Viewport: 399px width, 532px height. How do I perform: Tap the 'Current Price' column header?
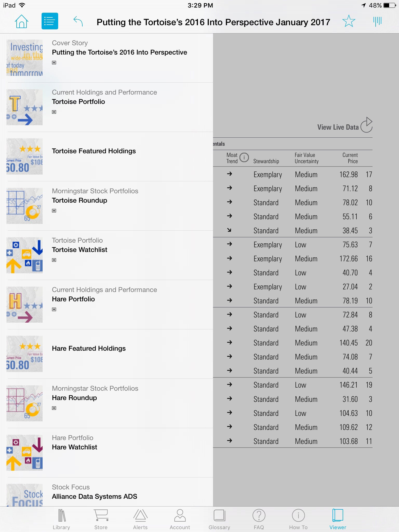coord(350,158)
